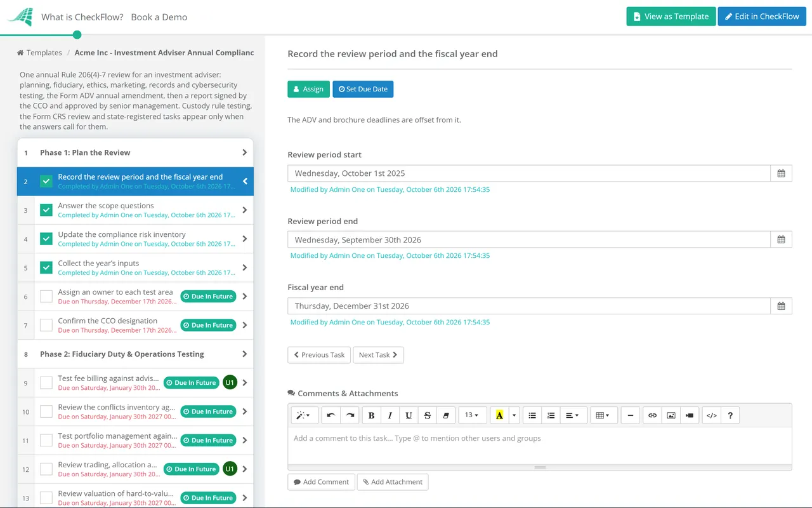Uncheck 'Answer the scope questions' checkbox

click(x=46, y=210)
